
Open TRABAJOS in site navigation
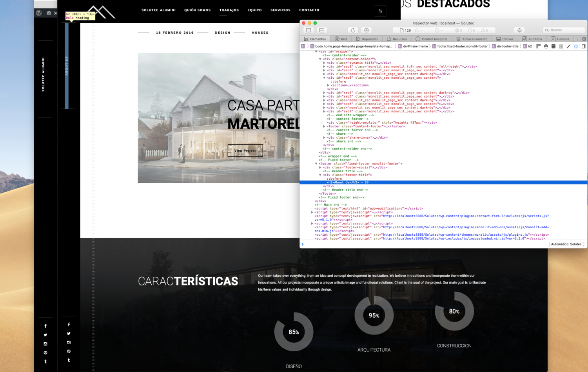(x=229, y=10)
